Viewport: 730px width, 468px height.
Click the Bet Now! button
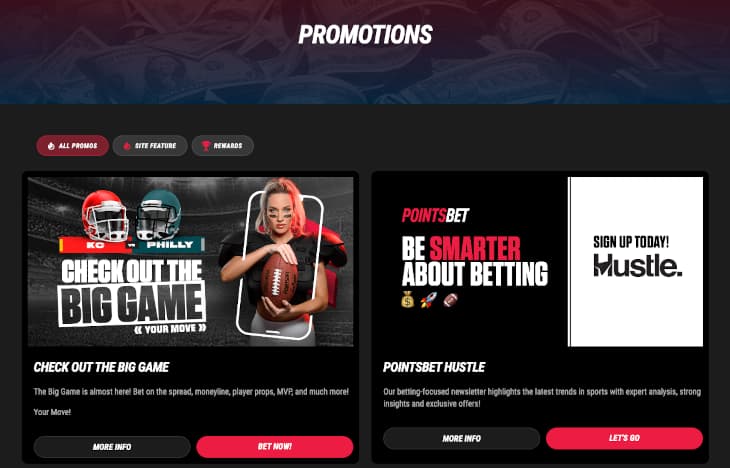coord(275,447)
